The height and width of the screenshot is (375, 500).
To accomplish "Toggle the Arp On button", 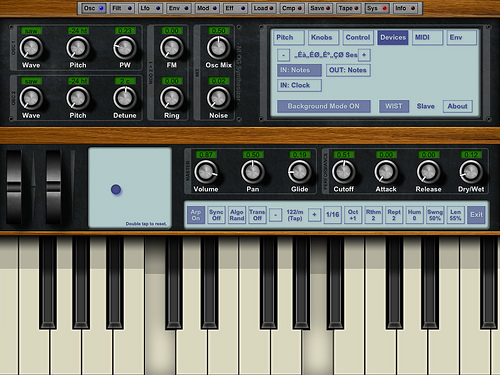I will (x=196, y=215).
